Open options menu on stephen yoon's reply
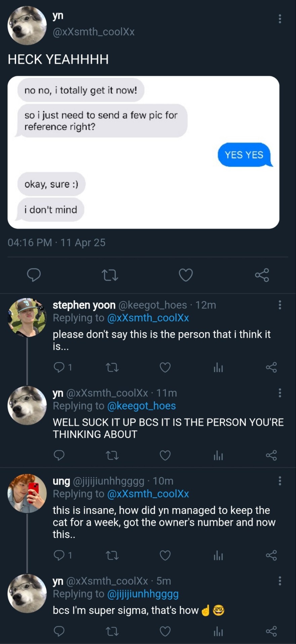Screen dimensions: 296x644 280,305
